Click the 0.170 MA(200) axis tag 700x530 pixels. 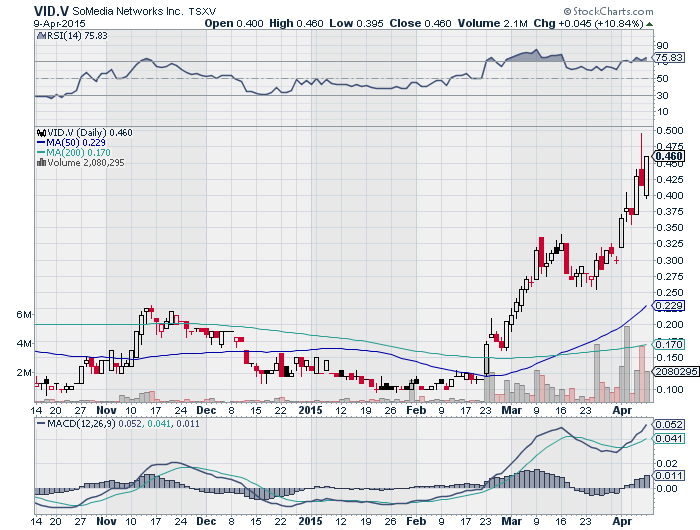coord(669,344)
